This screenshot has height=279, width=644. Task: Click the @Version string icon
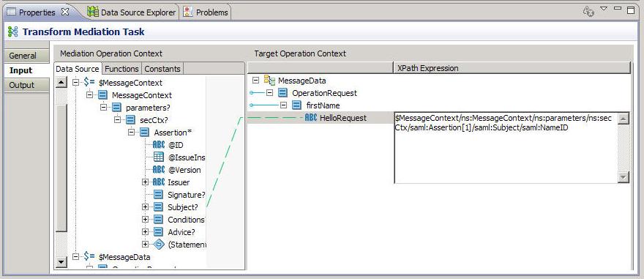coord(159,170)
